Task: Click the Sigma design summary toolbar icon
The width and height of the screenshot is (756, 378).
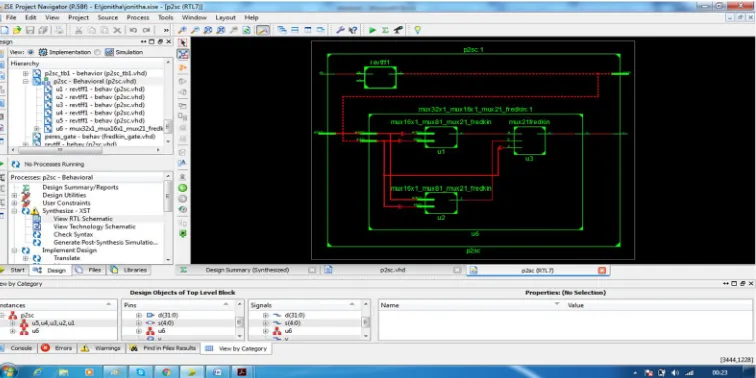Action: coord(385,30)
